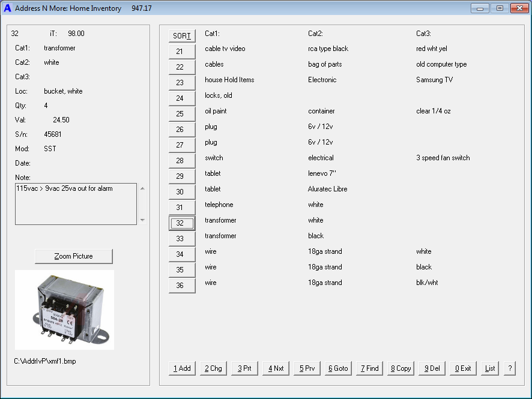Change the record using 2 Chg
Image resolution: width=532 pixels, height=399 pixels.
coord(213,368)
